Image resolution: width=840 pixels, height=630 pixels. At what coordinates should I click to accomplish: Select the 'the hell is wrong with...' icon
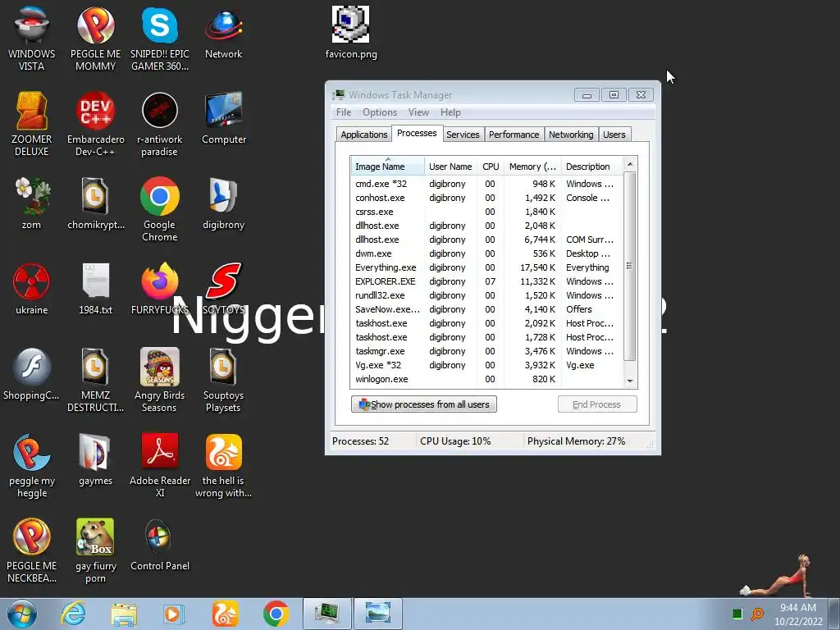pyautogui.click(x=223, y=466)
